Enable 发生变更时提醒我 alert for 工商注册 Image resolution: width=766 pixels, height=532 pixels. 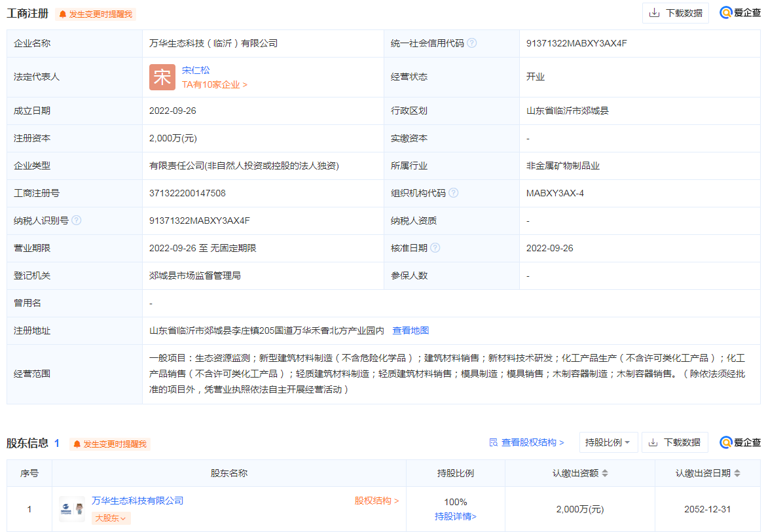point(96,14)
